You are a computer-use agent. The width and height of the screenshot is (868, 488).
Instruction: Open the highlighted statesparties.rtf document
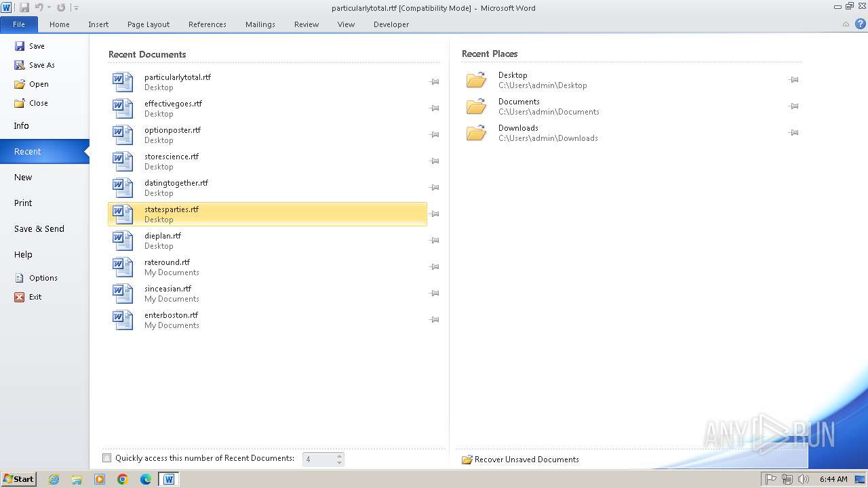point(267,214)
